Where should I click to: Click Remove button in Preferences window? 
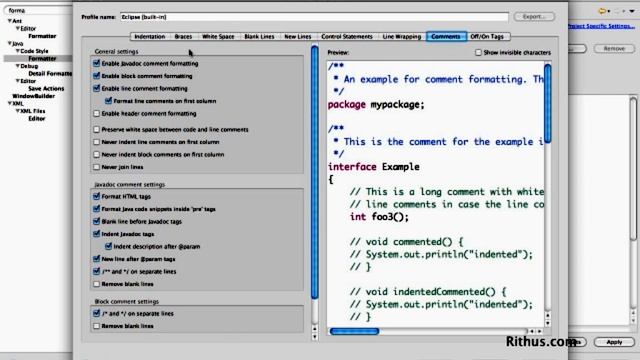(614, 48)
